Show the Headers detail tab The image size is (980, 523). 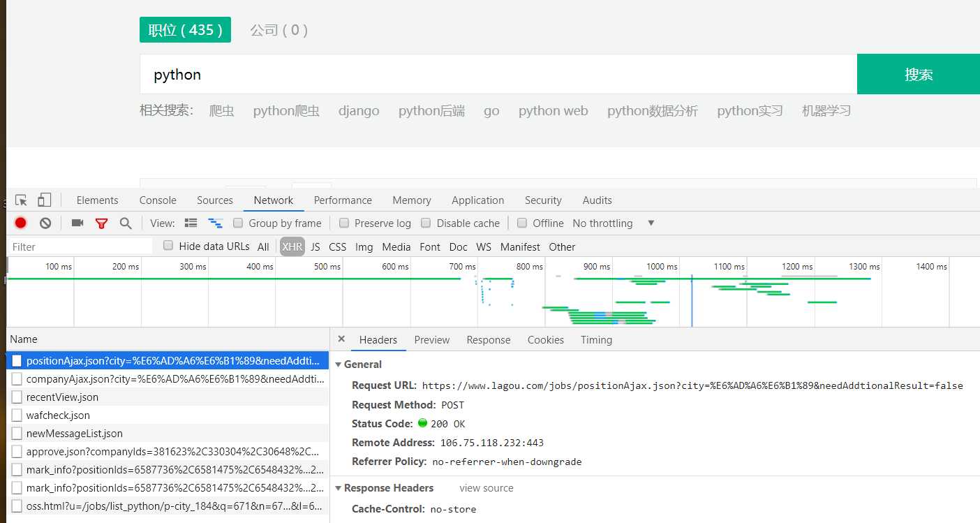pyautogui.click(x=378, y=340)
